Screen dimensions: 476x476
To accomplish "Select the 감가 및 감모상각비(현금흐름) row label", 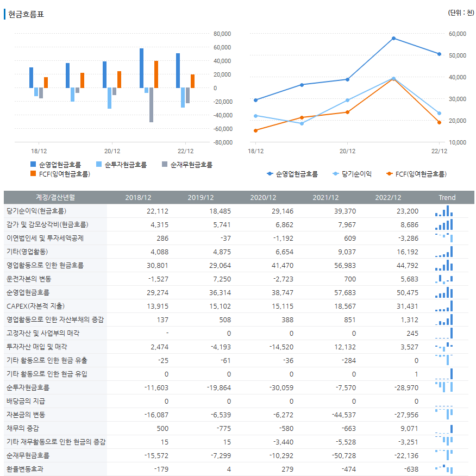I will [x=47, y=224].
